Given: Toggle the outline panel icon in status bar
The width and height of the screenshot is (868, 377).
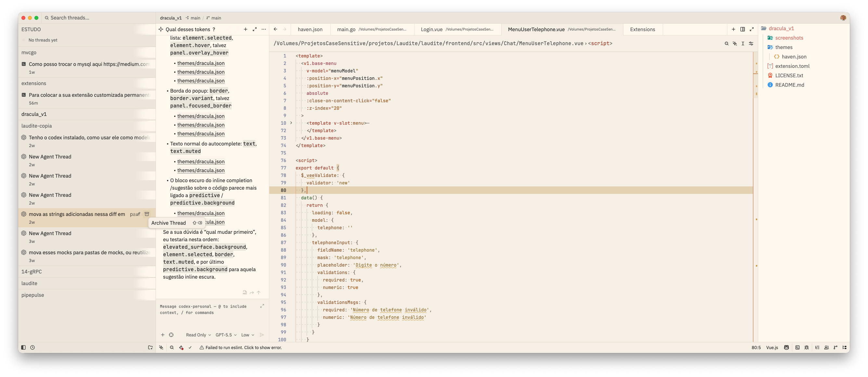Looking at the screenshot, I should point(817,347).
